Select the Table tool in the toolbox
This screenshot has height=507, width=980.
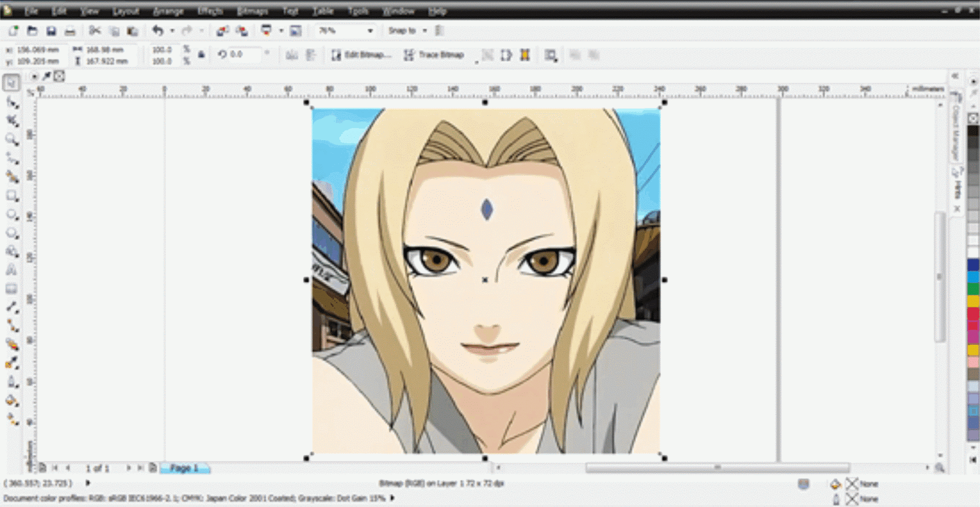pyautogui.click(x=12, y=289)
